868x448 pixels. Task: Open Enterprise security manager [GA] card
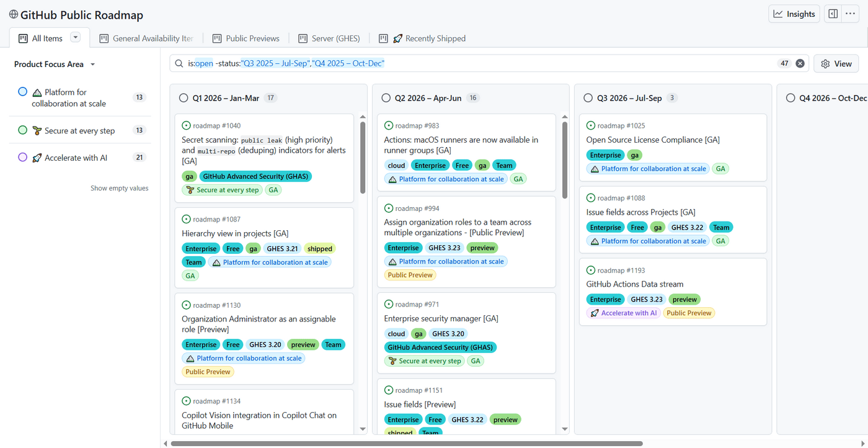[x=441, y=318]
